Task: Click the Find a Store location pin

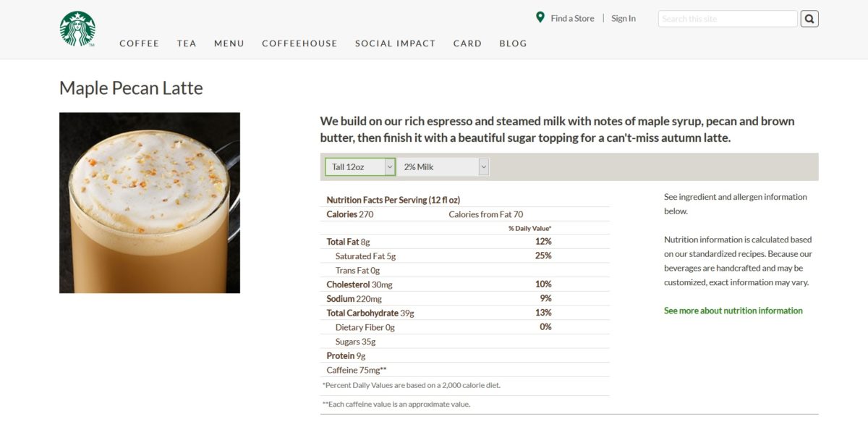Action: pos(540,17)
